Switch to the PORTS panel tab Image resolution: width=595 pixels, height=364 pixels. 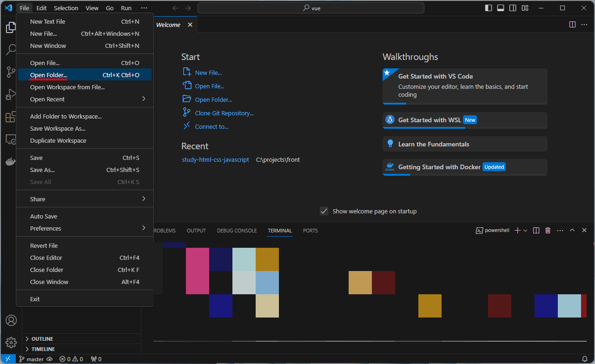[x=311, y=231]
